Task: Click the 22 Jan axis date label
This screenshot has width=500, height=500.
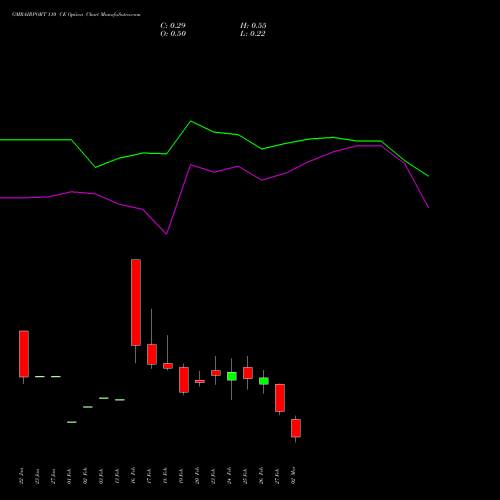Action: pos(22,476)
